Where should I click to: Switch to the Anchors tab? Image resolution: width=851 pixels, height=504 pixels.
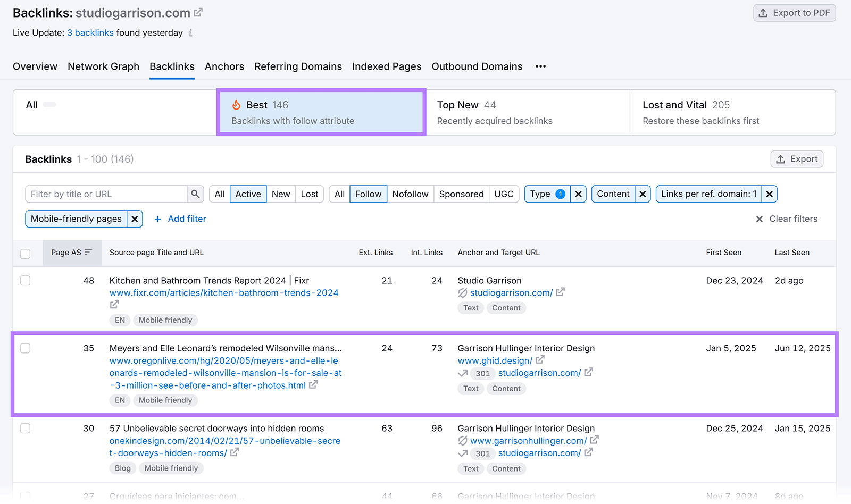[x=224, y=66]
